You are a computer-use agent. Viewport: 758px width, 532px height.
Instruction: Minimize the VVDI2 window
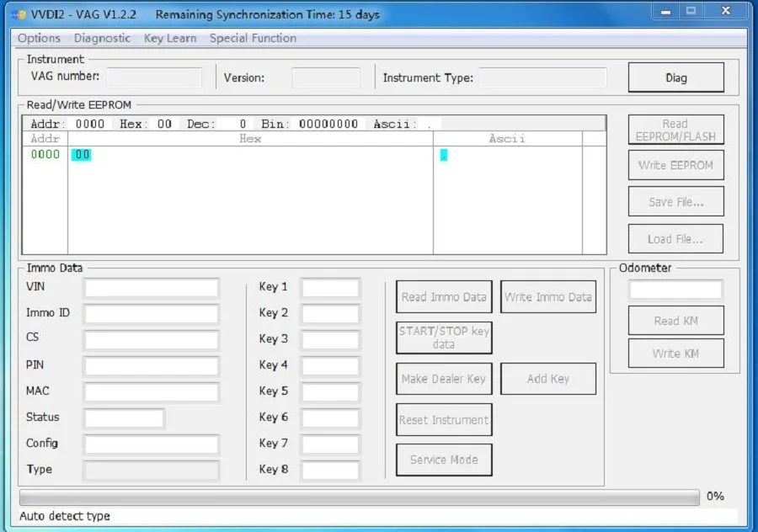(665, 11)
